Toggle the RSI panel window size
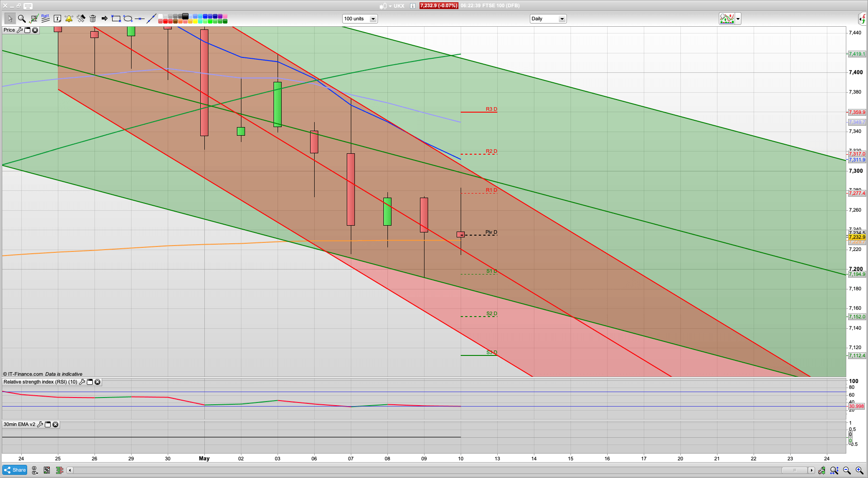This screenshot has height=478, width=868. click(90, 382)
